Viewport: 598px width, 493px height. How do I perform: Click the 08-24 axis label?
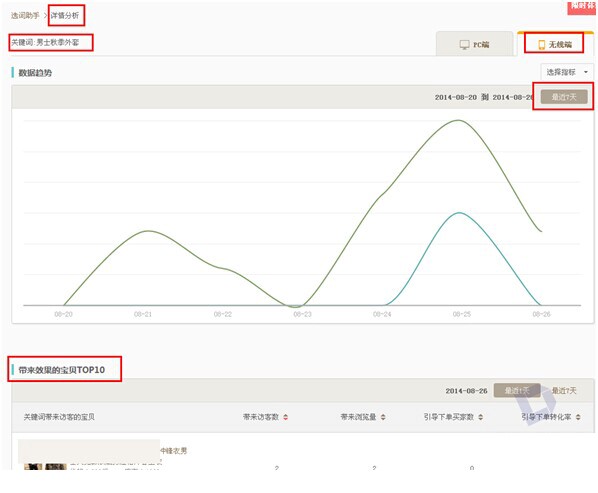pos(382,314)
